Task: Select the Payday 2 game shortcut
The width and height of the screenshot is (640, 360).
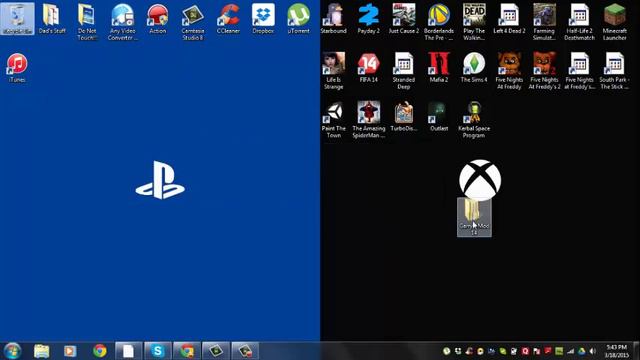Action: point(369,19)
